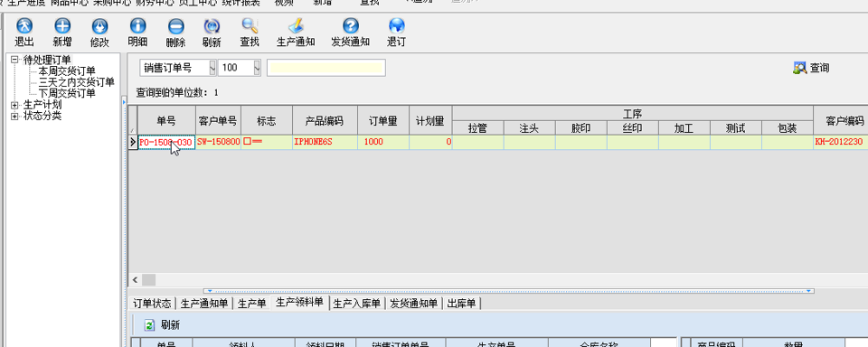The image size is (868, 347).
Task: Click the yellow search input field
Action: point(326,68)
